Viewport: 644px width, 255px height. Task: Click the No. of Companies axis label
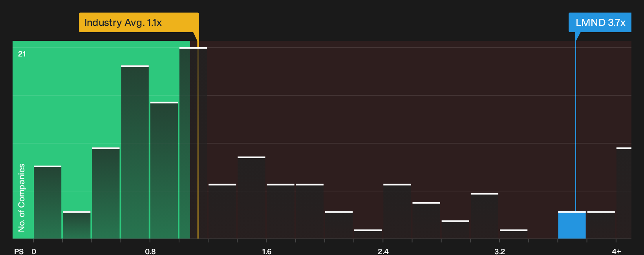(22, 198)
